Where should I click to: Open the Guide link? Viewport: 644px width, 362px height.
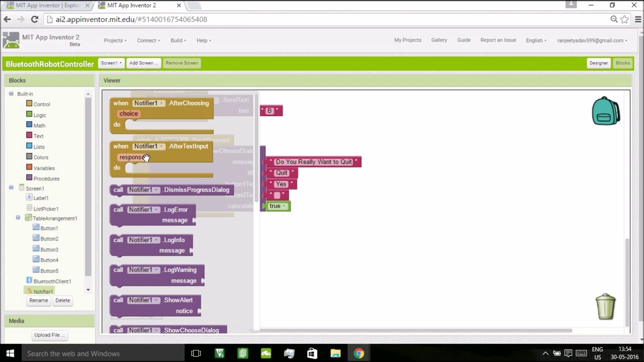click(464, 40)
